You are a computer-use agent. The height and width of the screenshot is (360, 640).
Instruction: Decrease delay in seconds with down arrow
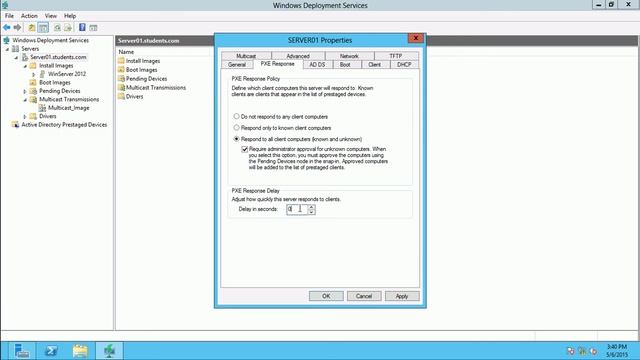pos(311,212)
